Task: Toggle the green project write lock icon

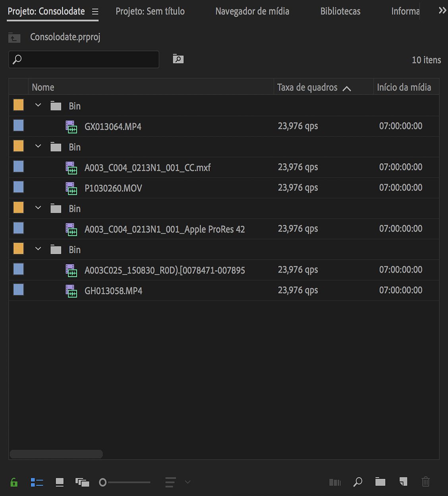Action: click(x=14, y=482)
